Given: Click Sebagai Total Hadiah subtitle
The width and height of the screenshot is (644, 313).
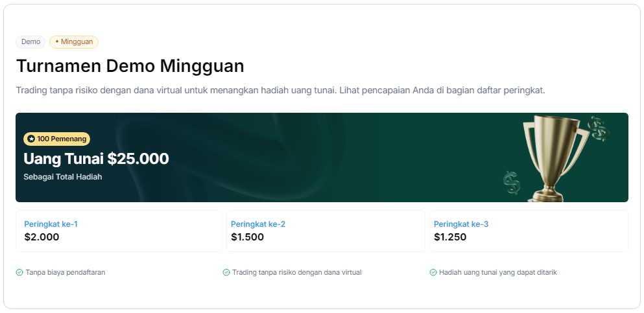Looking at the screenshot, I should [x=63, y=177].
